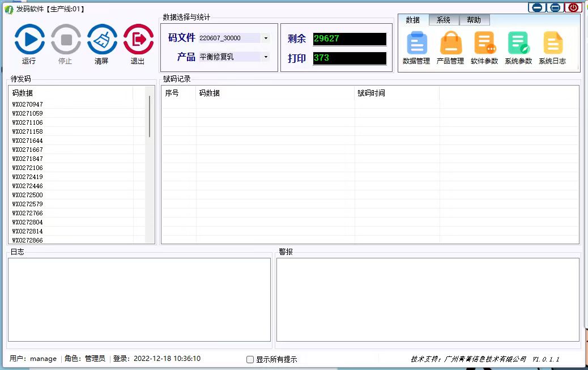Click the 码数据 column header in 赋码记录
The height and width of the screenshot is (370, 588).
coord(275,93)
